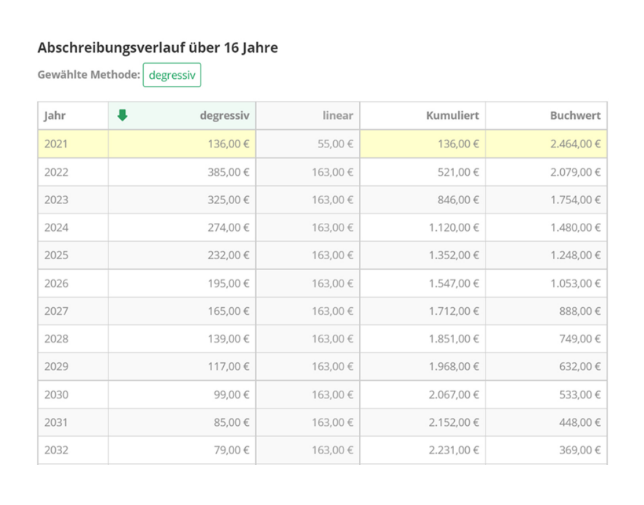Image resolution: width=644 pixels, height=505 pixels.
Task: Switch to the linear column header
Action: (337, 116)
